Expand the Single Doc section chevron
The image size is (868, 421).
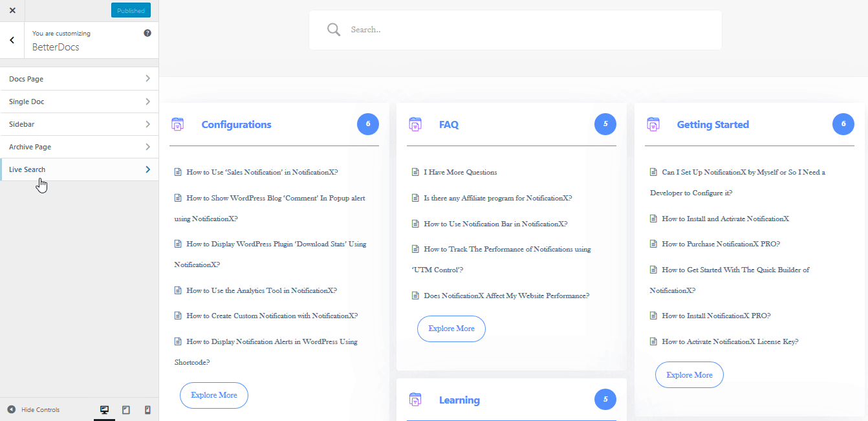click(x=147, y=102)
